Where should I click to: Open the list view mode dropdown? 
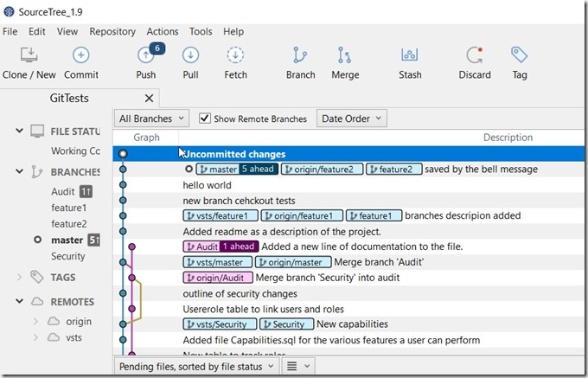pos(298,366)
